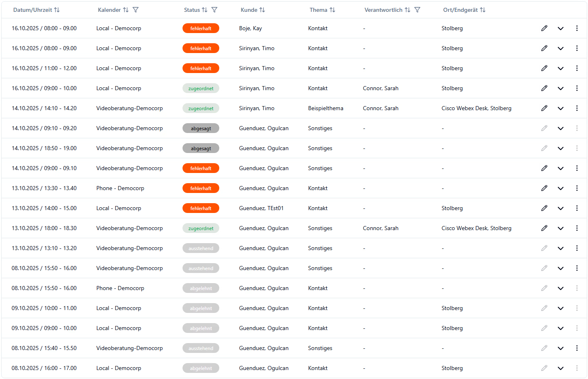The image size is (588, 379).
Task: Click zugeordnet badge on 16.10.2025 09:00 row
Action: (201, 88)
